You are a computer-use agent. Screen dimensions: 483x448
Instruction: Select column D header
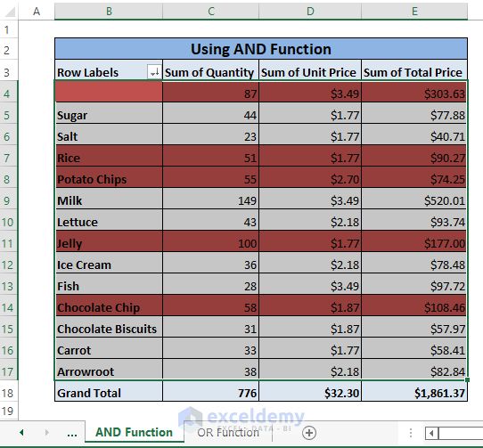tap(310, 12)
